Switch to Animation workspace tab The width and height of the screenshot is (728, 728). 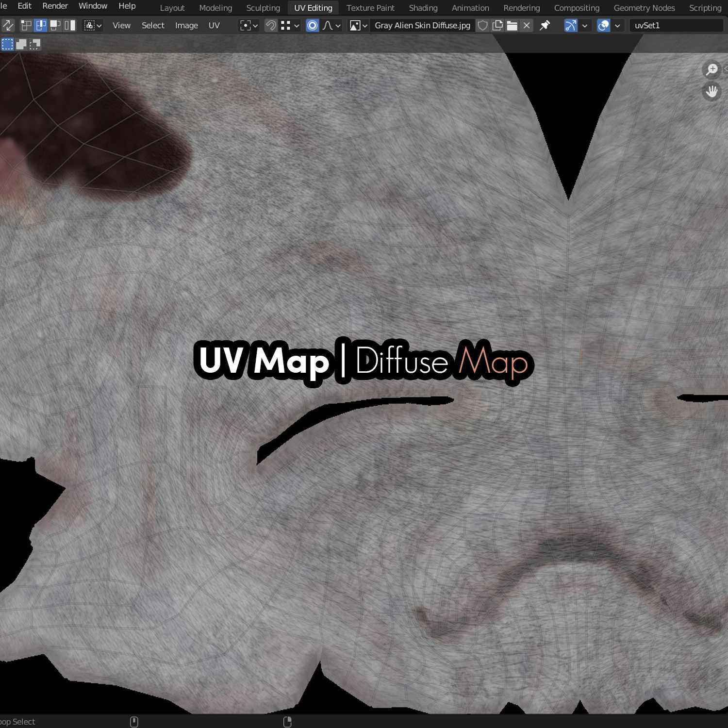pos(470,8)
